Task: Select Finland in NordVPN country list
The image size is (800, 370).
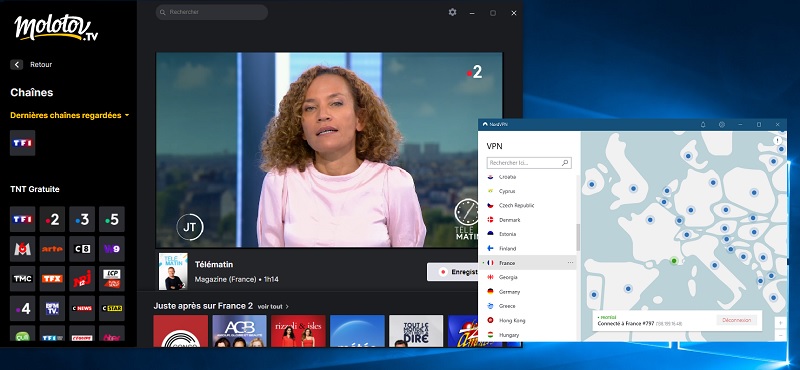Action: (x=527, y=249)
